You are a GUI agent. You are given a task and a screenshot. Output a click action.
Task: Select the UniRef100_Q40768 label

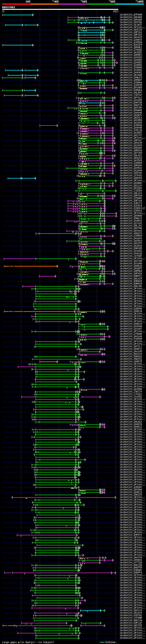(x=131, y=261)
